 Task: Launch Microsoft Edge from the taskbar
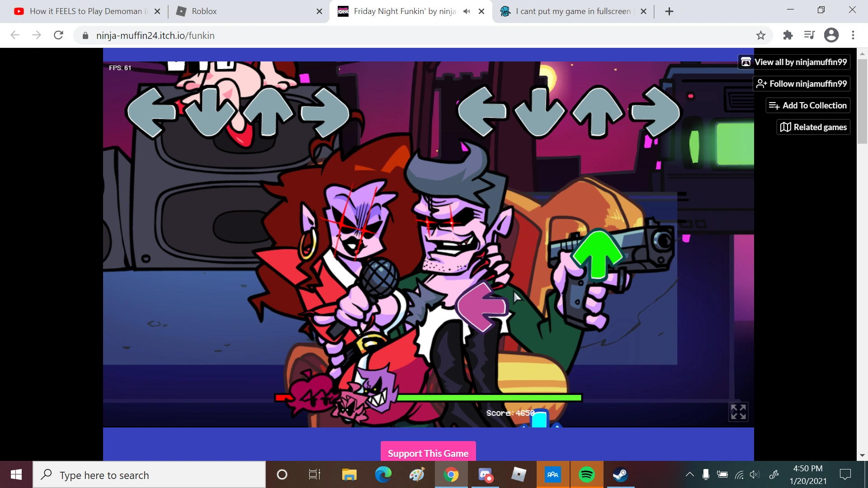click(x=383, y=475)
